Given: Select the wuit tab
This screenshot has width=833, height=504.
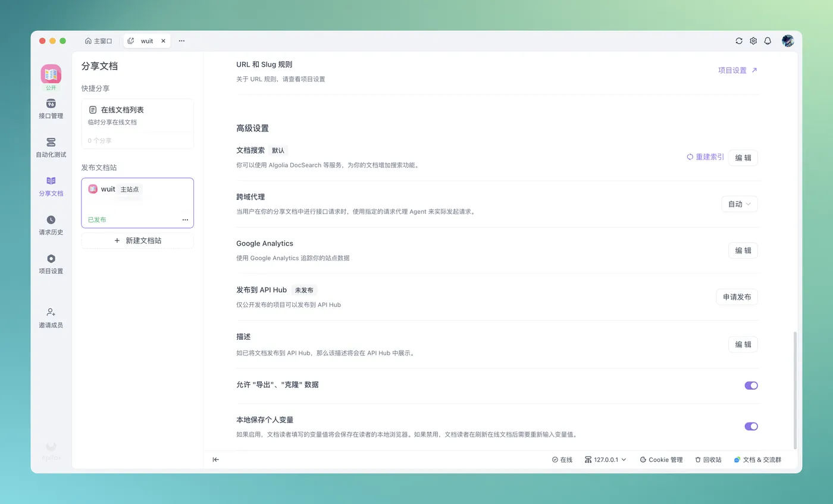Looking at the screenshot, I should coord(147,41).
